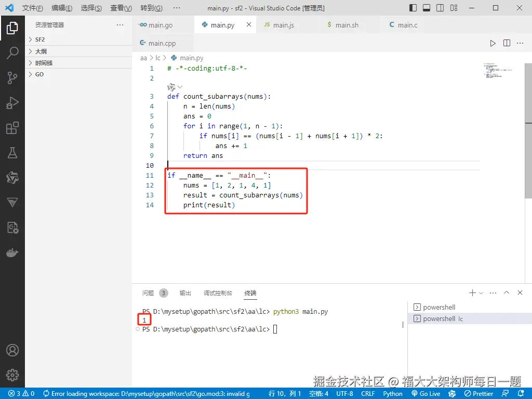Change file encoding UTF-8
Viewport: 532px width, 399px height.
[345, 394]
